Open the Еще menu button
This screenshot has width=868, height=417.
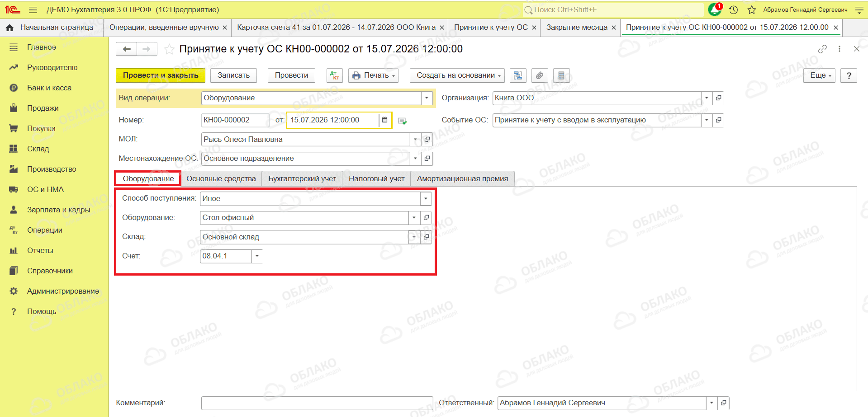pyautogui.click(x=820, y=75)
